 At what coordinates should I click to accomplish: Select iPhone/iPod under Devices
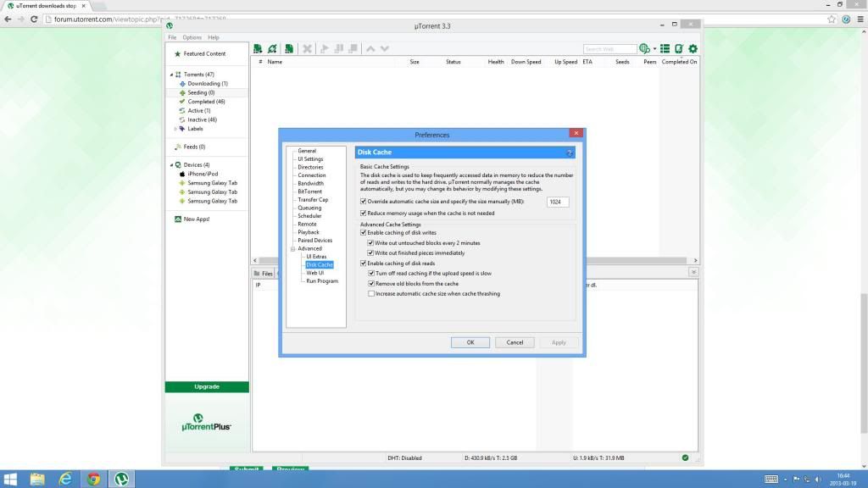[203, 174]
